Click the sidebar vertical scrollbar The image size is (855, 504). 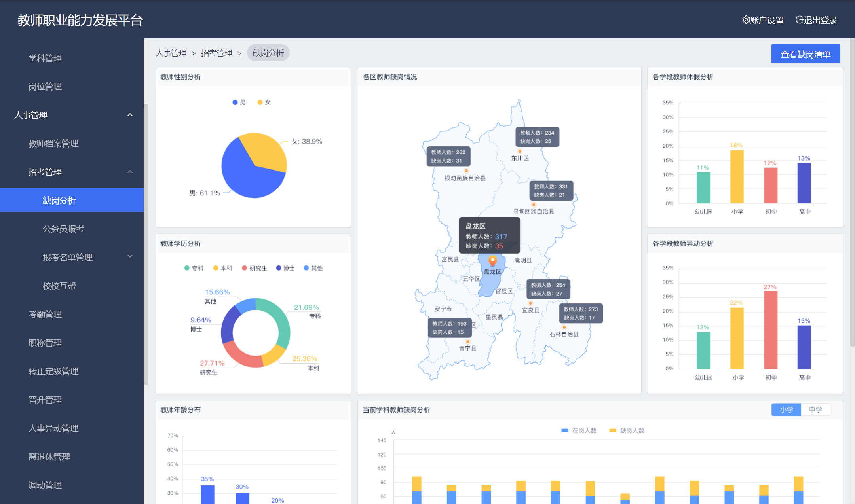click(146, 244)
